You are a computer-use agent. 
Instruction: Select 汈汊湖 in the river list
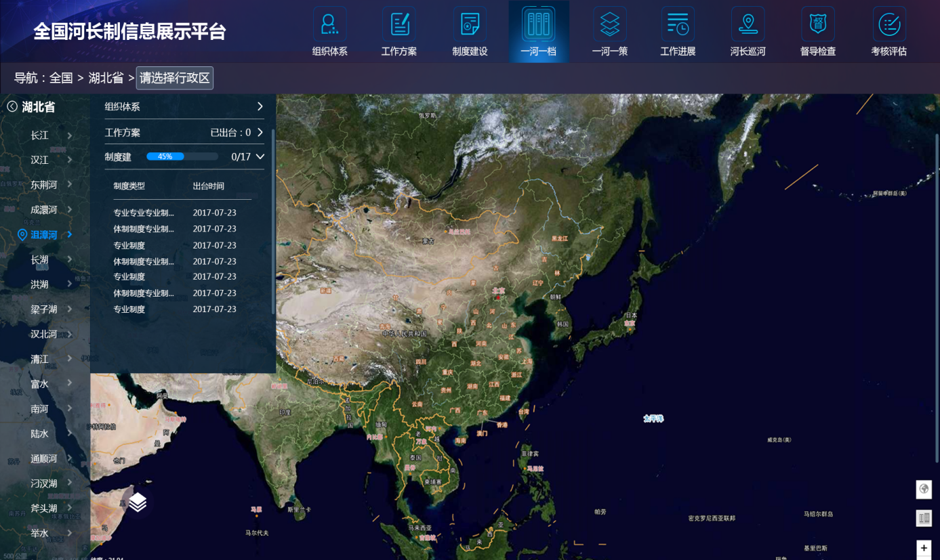[x=43, y=483]
